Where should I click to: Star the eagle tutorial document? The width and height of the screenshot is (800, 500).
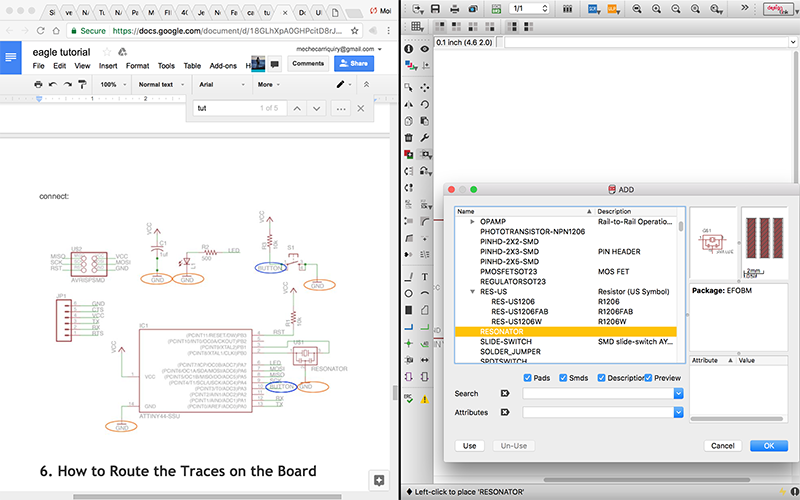(x=107, y=52)
